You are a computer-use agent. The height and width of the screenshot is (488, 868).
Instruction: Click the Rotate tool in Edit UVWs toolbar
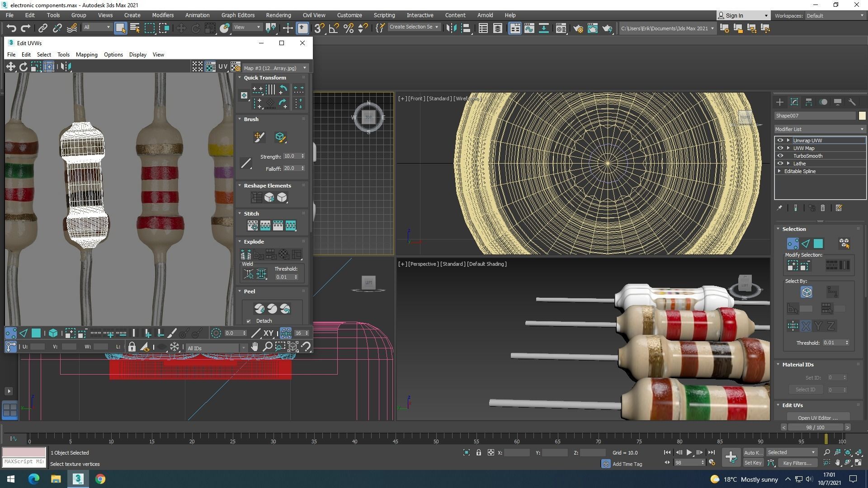[x=24, y=67]
